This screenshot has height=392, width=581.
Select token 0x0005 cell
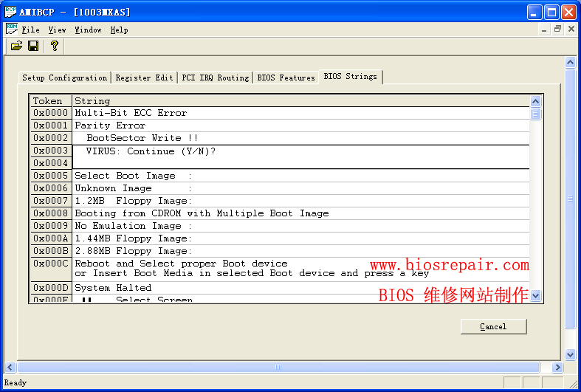[x=51, y=176]
